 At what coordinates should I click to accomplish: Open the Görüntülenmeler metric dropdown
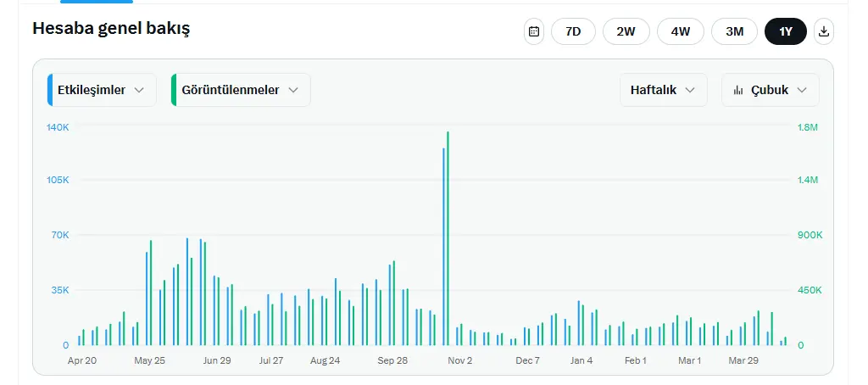(241, 90)
